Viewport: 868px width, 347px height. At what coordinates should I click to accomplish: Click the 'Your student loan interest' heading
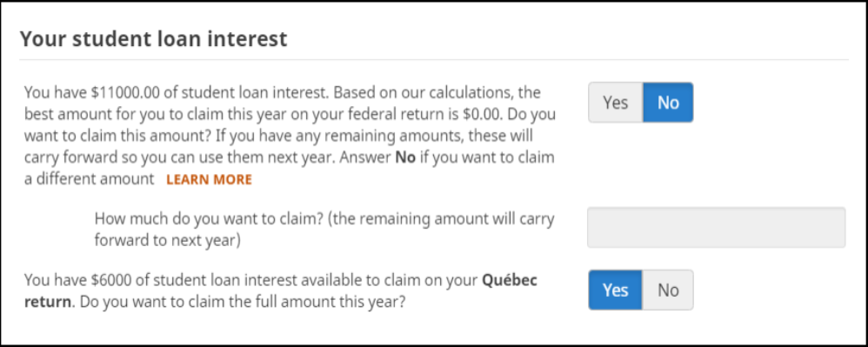153,39
